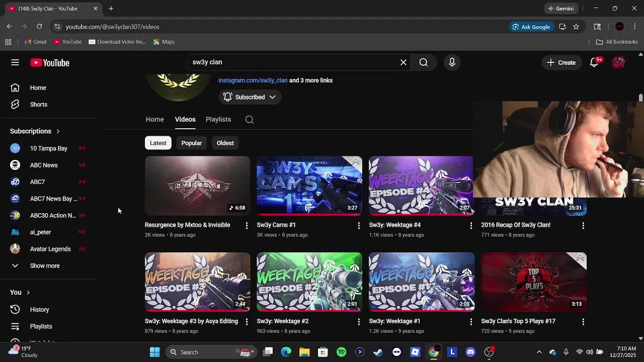The height and width of the screenshot is (362, 644).
Task: Click the Create button
Action: click(561, 62)
